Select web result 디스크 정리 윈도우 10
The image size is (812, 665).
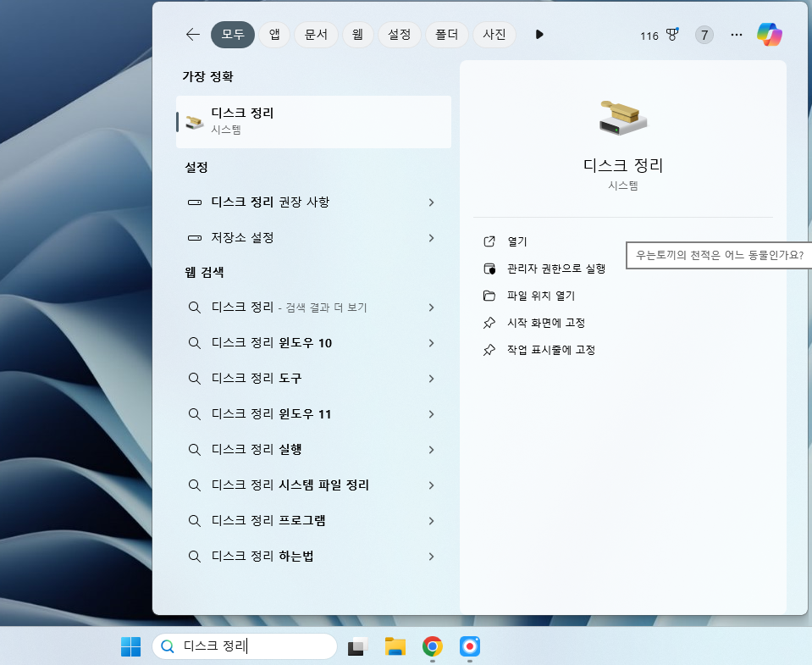coord(313,343)
